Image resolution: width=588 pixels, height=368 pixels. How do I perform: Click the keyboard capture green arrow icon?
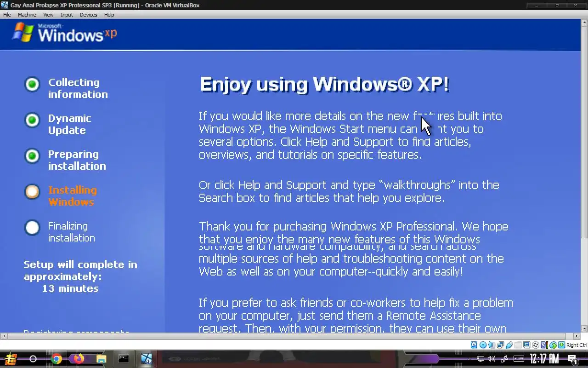[561, 345]
